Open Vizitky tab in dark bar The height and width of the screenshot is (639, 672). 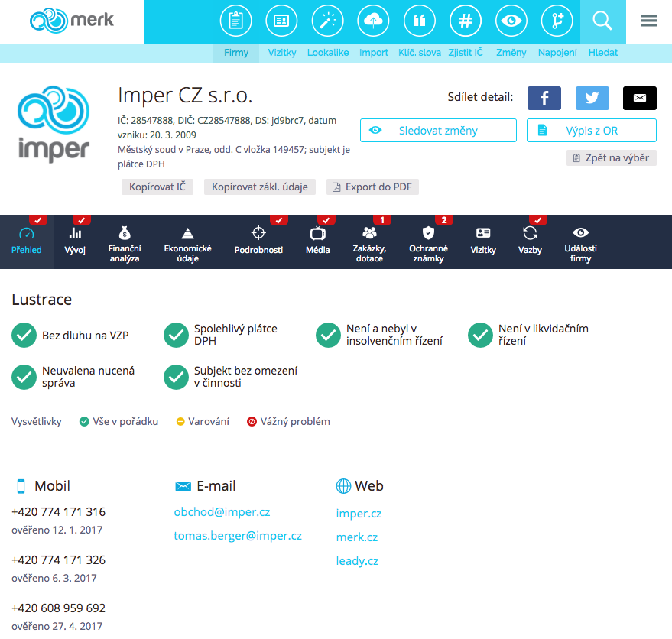pyautogui.click(x=483, y=242)
